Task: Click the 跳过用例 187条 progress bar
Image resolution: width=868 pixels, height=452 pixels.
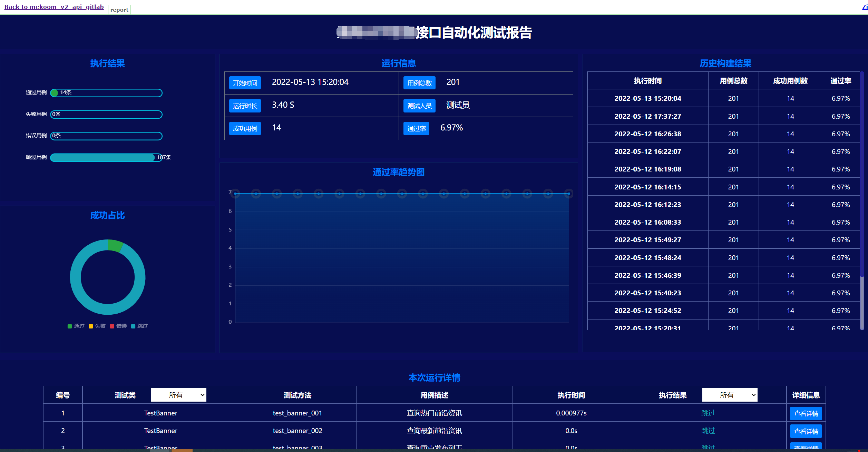Action: (x=104, y=158)
